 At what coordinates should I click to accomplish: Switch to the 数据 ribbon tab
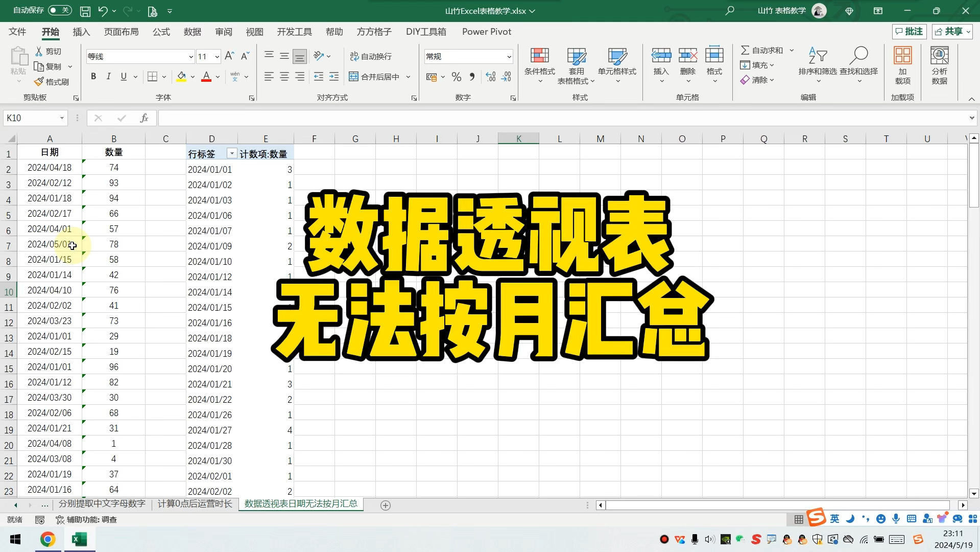192,32
